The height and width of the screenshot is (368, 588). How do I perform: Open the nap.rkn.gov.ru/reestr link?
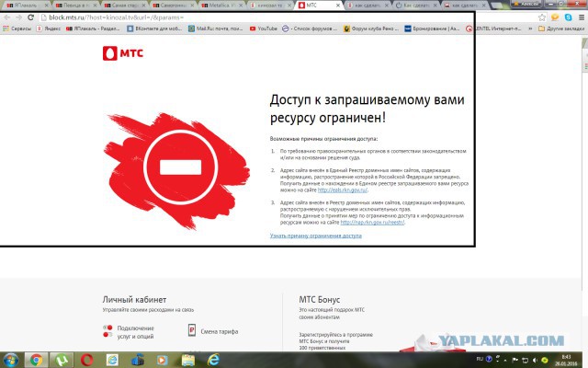(372, 223)
